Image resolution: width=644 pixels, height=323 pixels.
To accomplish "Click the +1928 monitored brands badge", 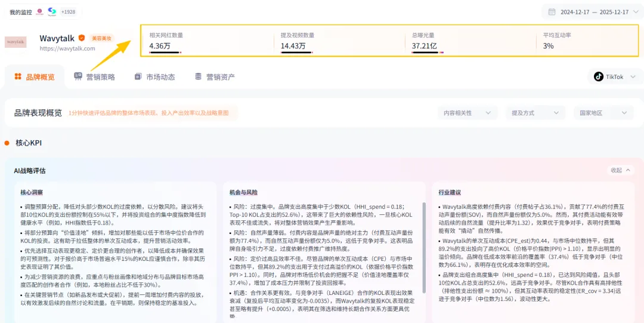I will click(69, 12).
